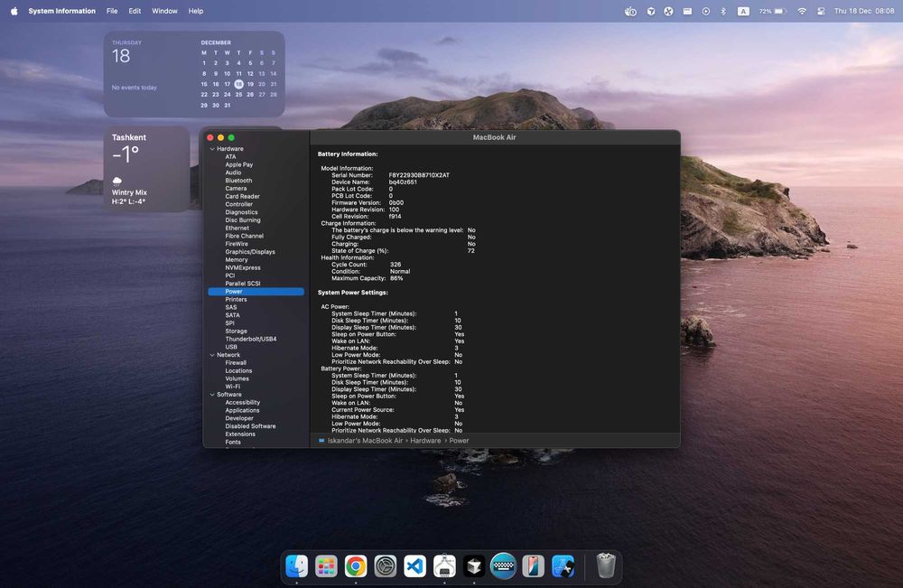Viewport: 903px width, 588px height.
Task: Select Thunderbolt/USB4 in the sidebar
Action: 250,340
